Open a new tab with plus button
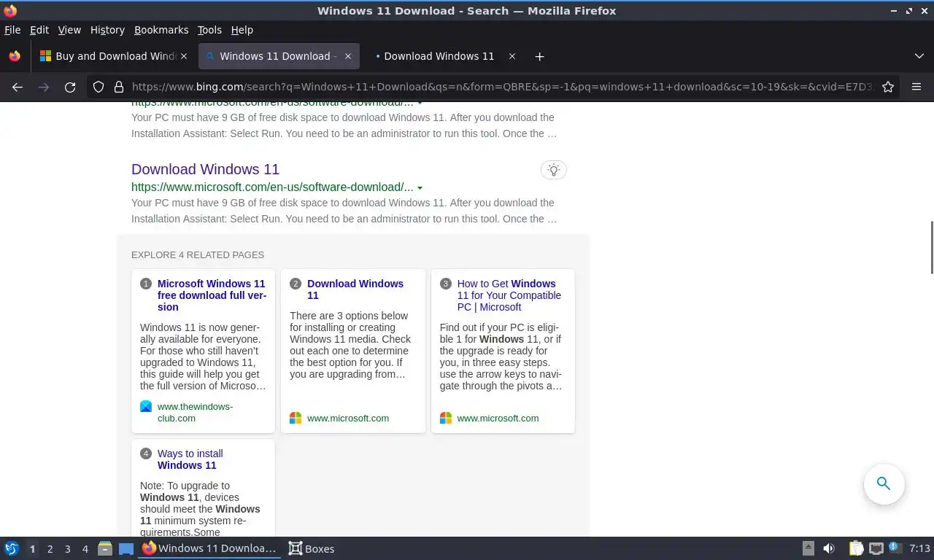The width and height of the screenshot is (934, 560). (539, 56)
